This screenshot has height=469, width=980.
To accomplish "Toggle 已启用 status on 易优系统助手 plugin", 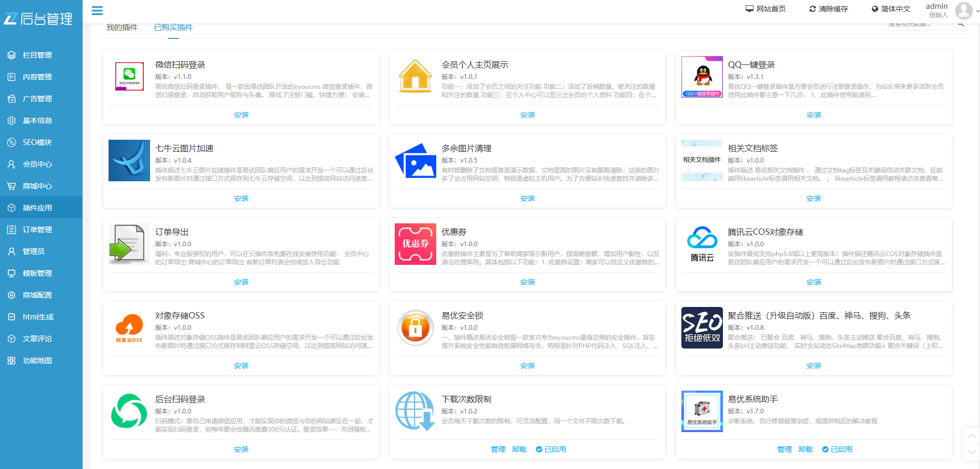I will point(838,449).
